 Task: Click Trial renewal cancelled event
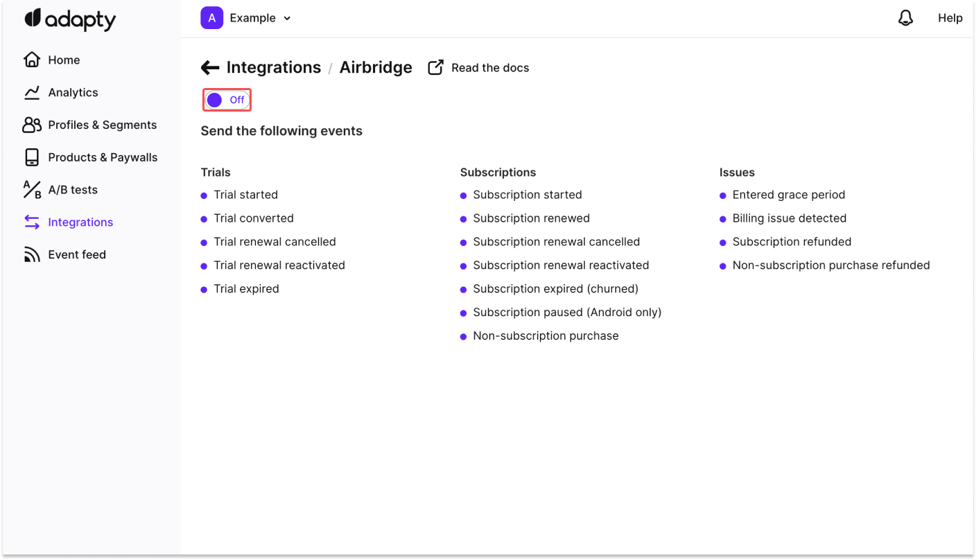[274, 242]
